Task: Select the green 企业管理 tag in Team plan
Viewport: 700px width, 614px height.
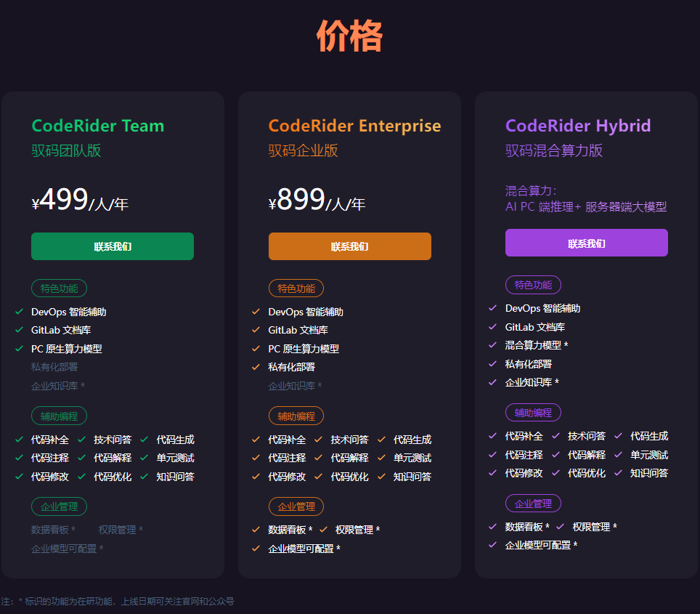Action: point(59,506)
